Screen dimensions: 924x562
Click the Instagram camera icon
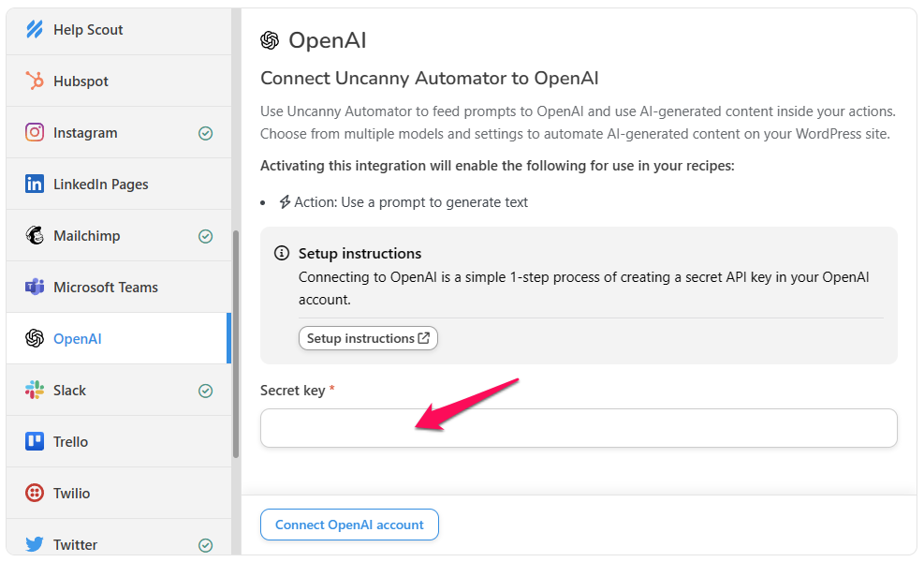(35, 133)
